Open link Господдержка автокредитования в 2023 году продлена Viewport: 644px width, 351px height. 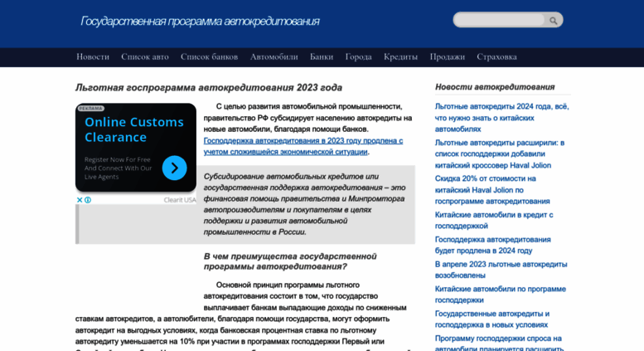point(303,146)
